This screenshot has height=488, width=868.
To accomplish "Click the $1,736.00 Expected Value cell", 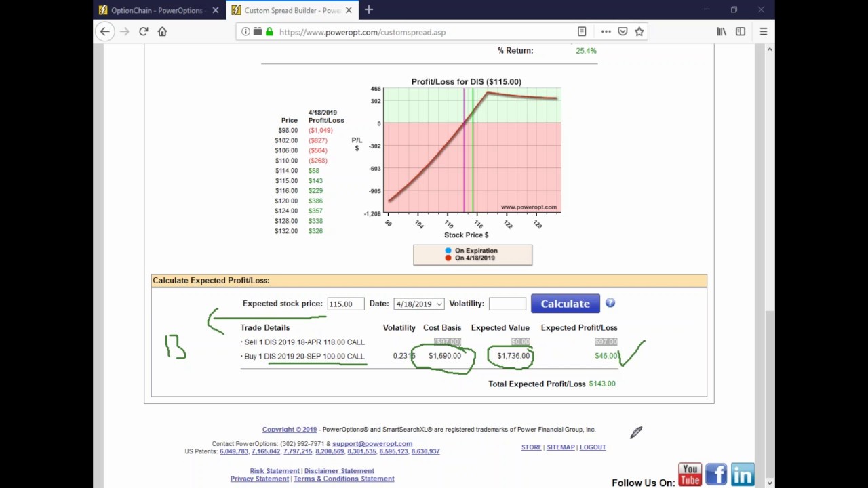I will 513,356.
